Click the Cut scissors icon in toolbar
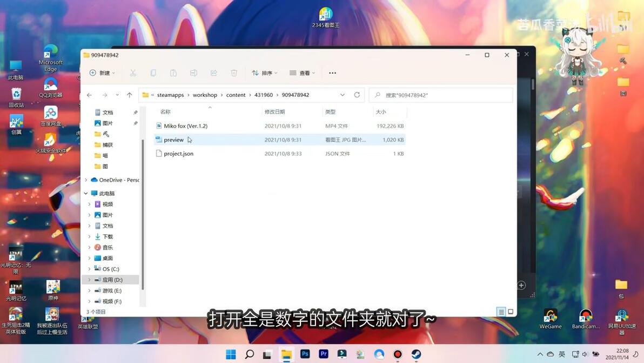 click(x=133, y=73)
